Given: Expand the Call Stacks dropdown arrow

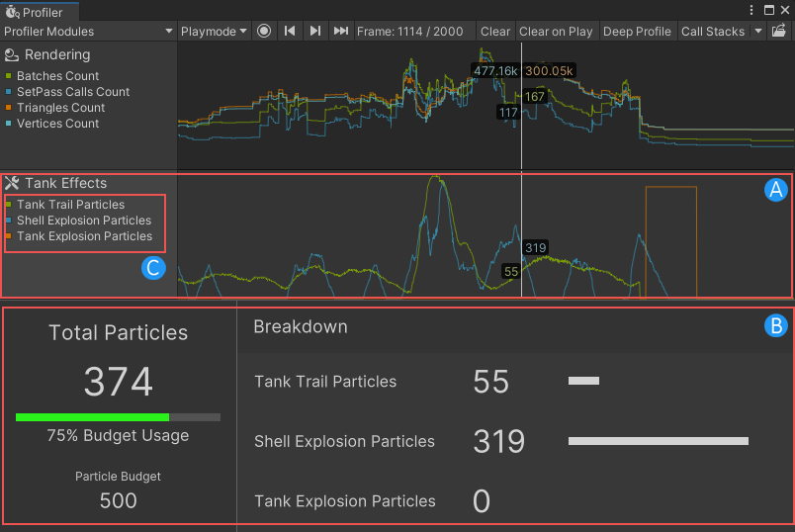Looking at the screenshot, I should click(x=758, y=32).
